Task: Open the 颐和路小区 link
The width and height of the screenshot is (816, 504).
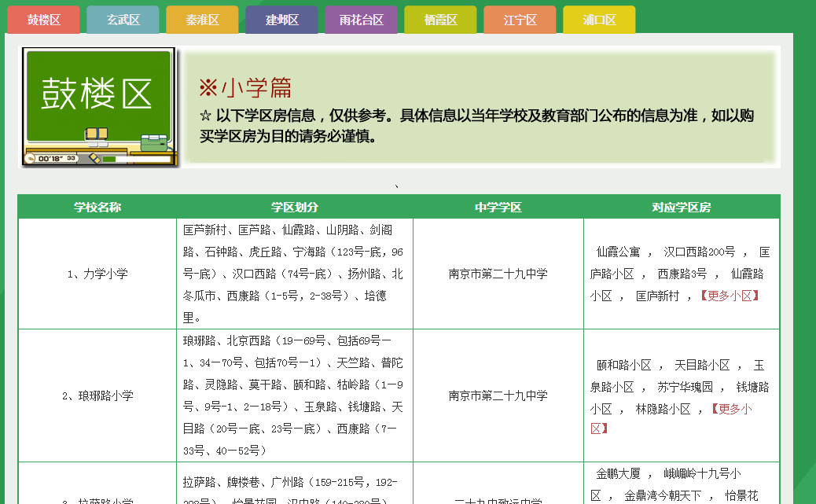Action: pyautogui.click(x=623, y=366)
